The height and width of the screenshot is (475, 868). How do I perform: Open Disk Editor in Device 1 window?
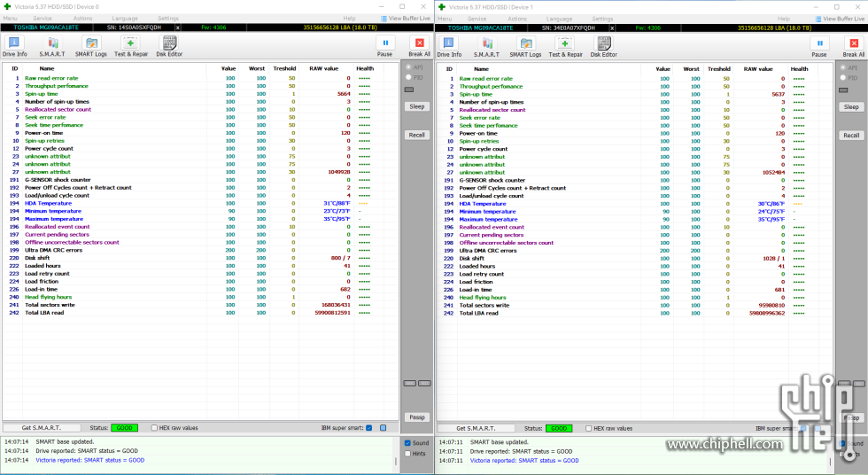(x=603, y=46)
